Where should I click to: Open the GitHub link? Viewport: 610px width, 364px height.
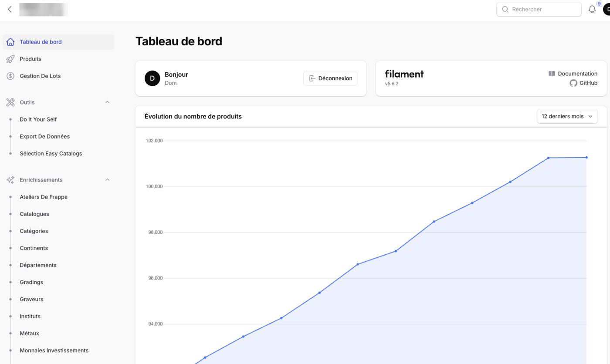click(583, 83)
